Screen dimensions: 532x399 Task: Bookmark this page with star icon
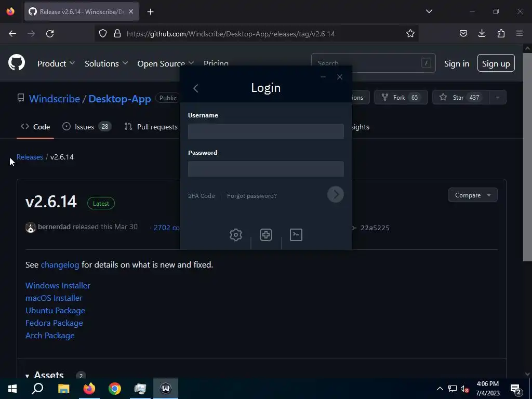pyautogui.click(x=410, y=34)
